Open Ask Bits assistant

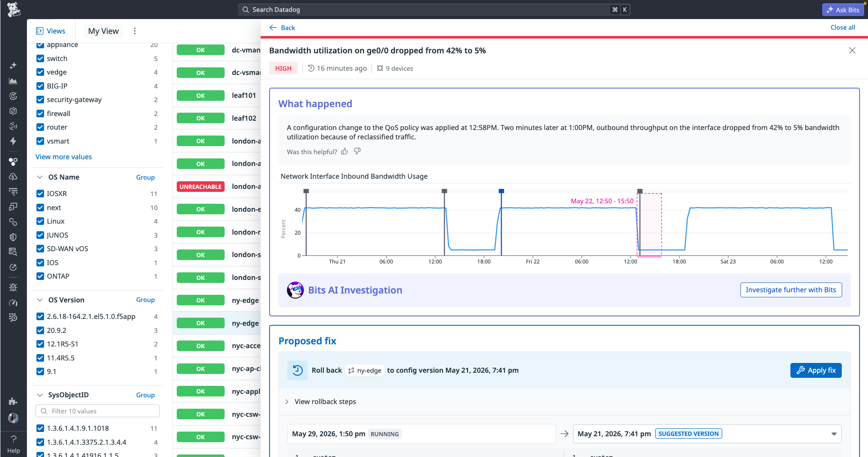coord(843,10)
